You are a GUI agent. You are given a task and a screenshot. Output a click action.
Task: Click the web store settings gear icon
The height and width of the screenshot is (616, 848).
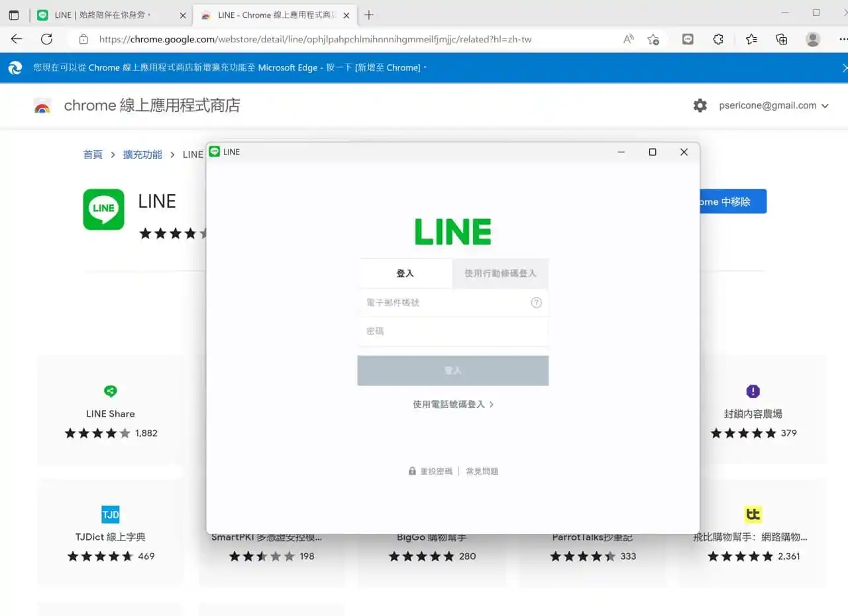click(700, 105)
